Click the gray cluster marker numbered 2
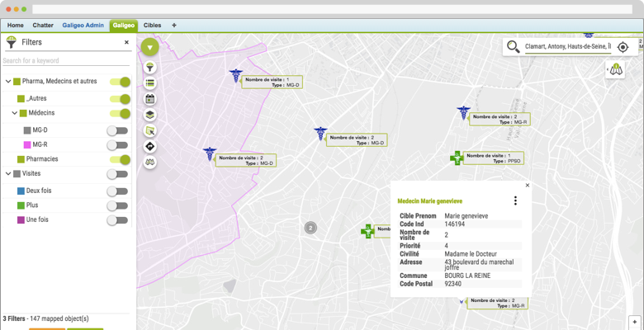This screenshot has height=330, width=644. pos(310,228)
